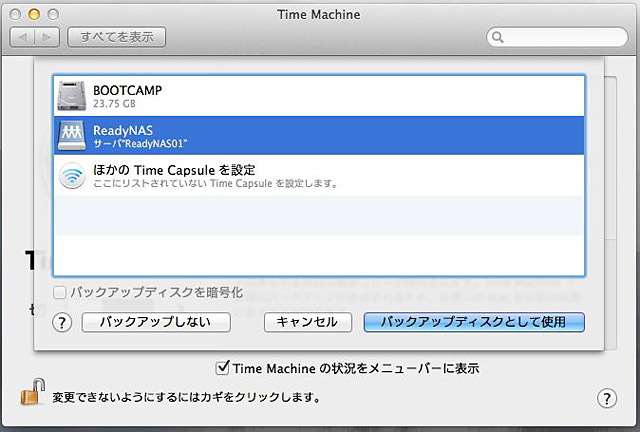Open help using the sheet's question mark button
Screen dimensions: 640x432
61,322
